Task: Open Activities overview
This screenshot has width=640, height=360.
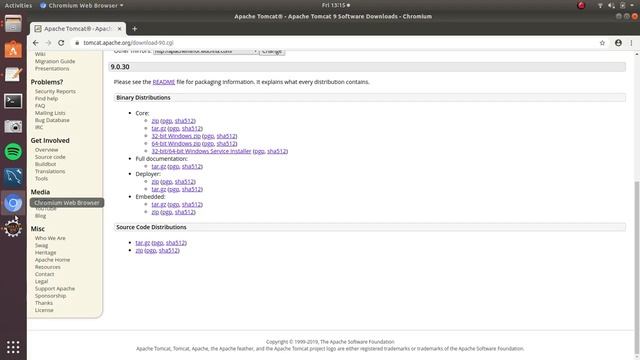Action: point(18,5)
